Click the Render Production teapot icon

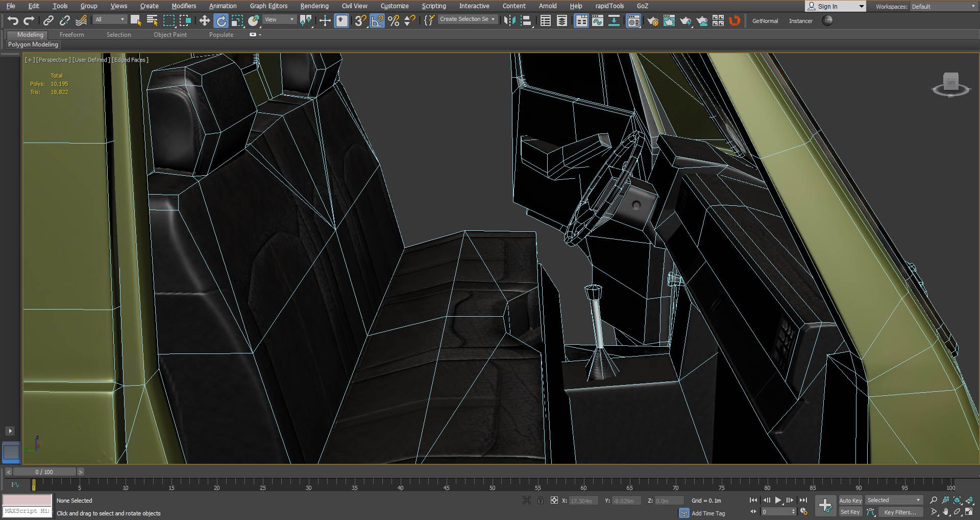point(685,20)
